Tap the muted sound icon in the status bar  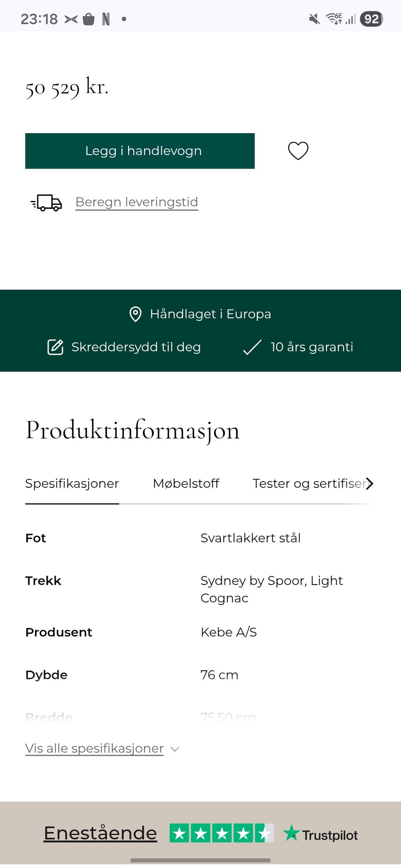point(314,18)
